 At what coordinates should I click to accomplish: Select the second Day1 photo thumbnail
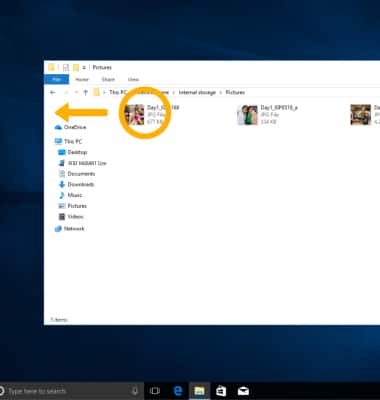coord(247,114)
